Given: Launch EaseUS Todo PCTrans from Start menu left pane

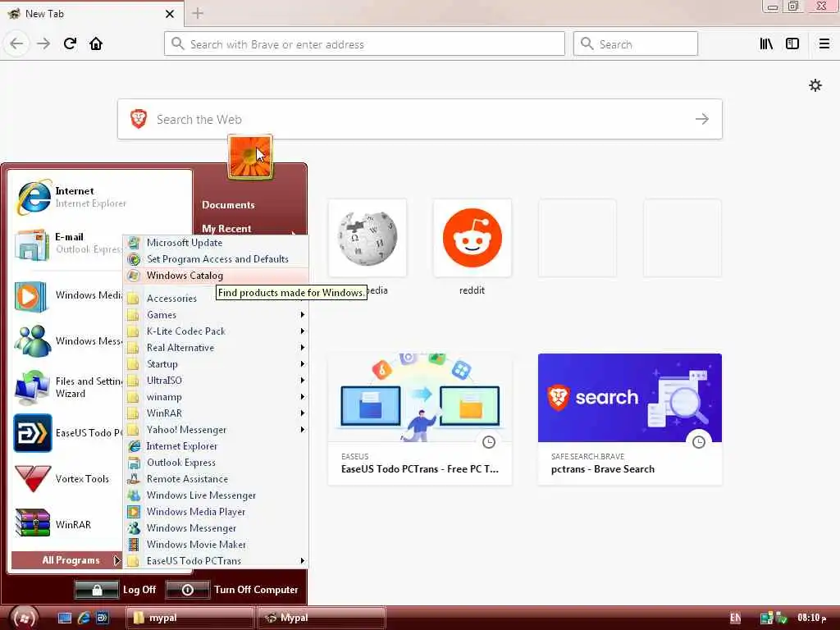Looking at the screenshot, I should pyautogui.click(x=68, y=433).
